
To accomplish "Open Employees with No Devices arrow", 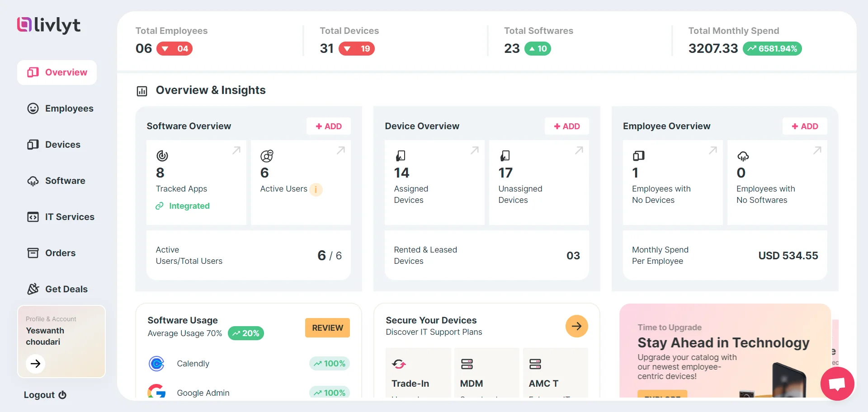I will [x=713, y=150].
